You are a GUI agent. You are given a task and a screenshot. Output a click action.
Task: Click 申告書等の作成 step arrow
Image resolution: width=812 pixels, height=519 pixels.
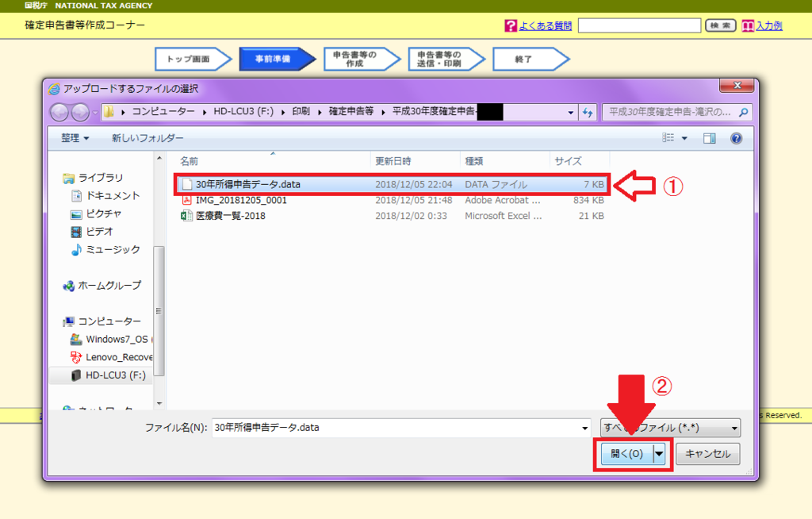[362, 59]
